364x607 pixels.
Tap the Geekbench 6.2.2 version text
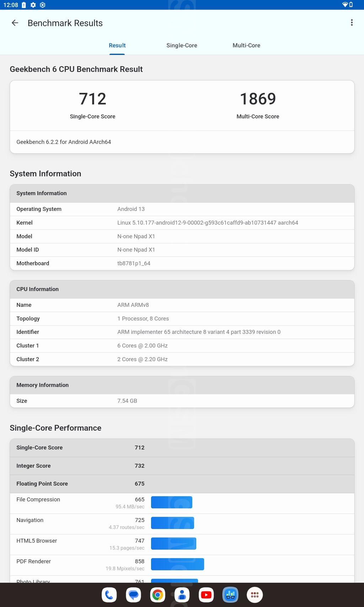coord(64,142)
